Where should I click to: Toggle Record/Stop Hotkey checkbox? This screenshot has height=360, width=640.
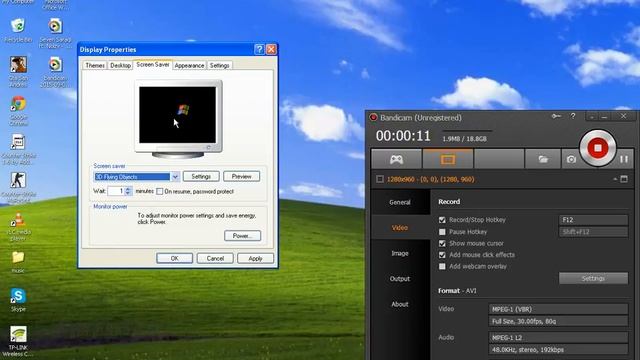[442, 220]
